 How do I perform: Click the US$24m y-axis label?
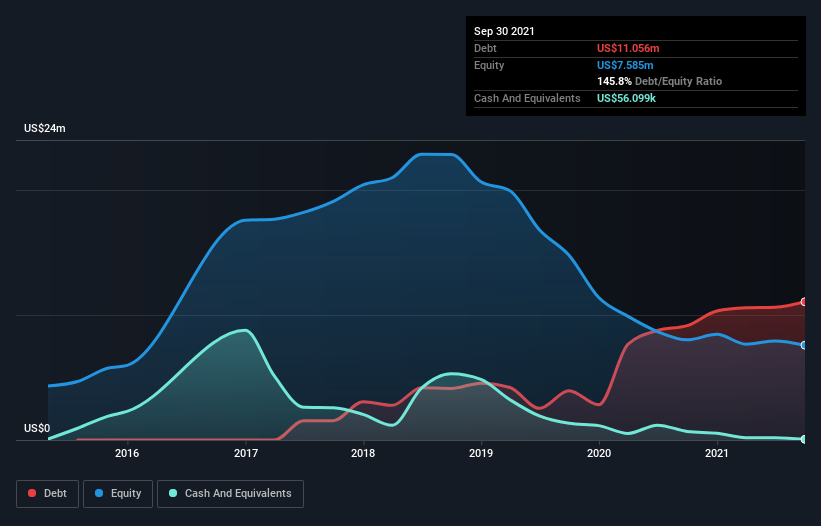(45, 128)
